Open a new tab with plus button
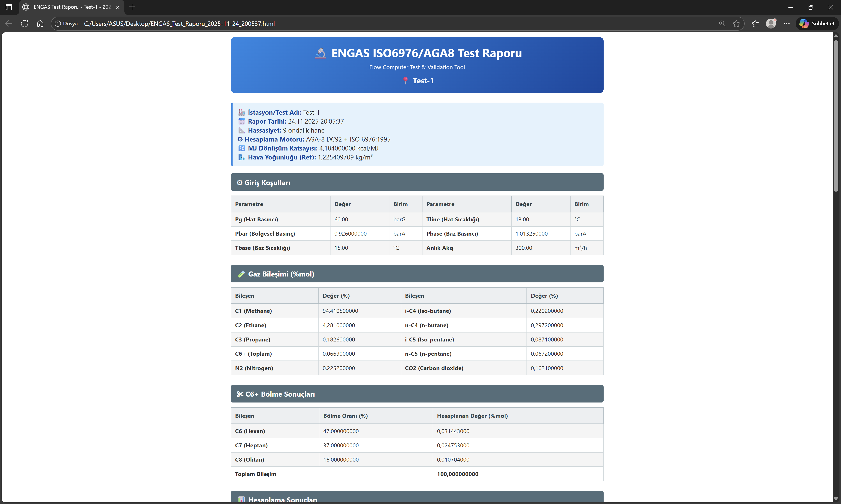 point(132,7)
